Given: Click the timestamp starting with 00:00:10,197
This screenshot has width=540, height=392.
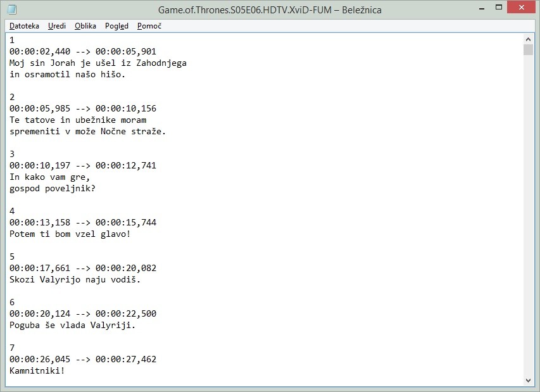Looking at the screenshot, I should (82, 165).
